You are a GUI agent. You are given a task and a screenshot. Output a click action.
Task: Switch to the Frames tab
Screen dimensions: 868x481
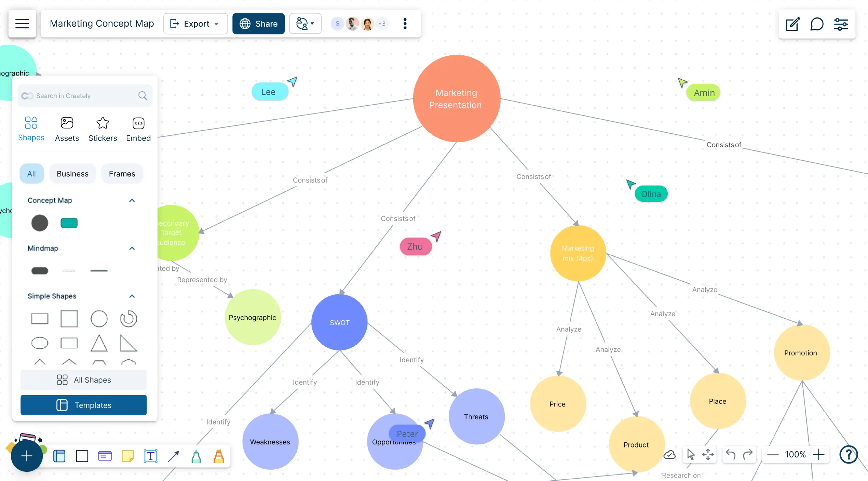(x=122, y=174)
